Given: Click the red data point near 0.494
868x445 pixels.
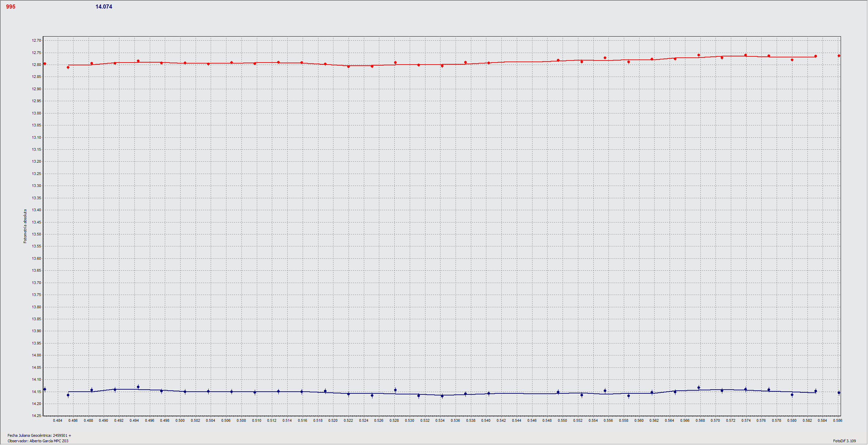Looking at the screenshot, I should [x=138, y=61].
